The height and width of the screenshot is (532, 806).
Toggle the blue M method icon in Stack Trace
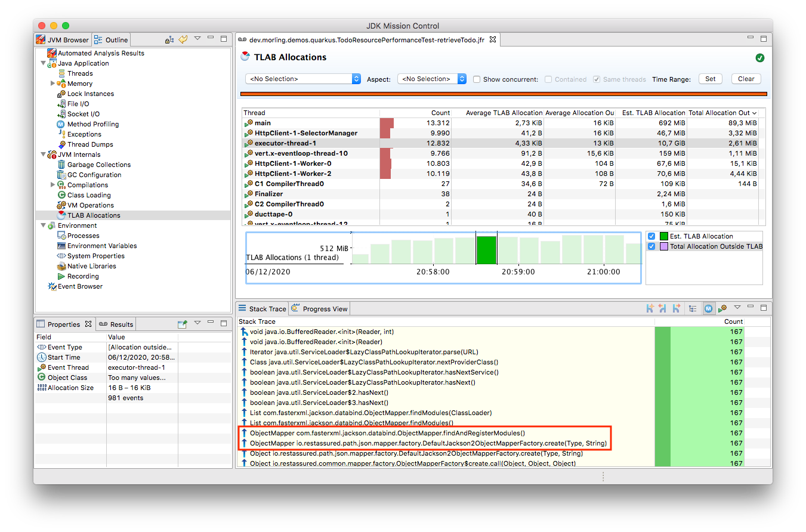(x=708, y=308)
